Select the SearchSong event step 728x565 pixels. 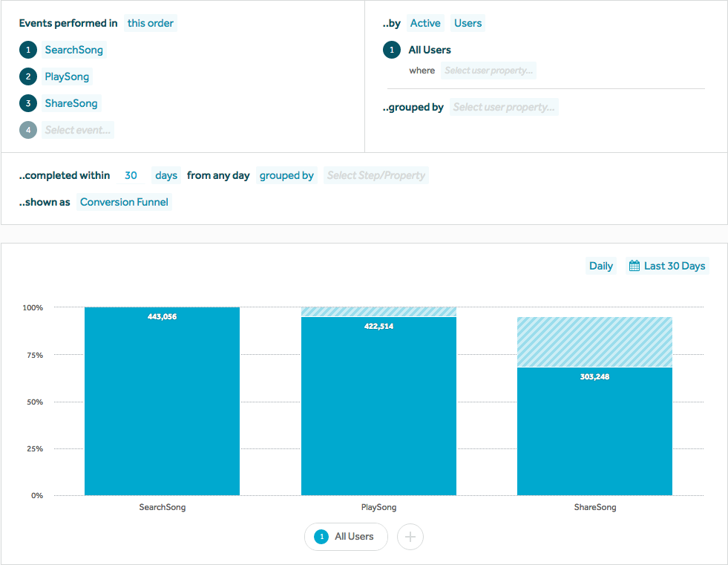(73, 50)
